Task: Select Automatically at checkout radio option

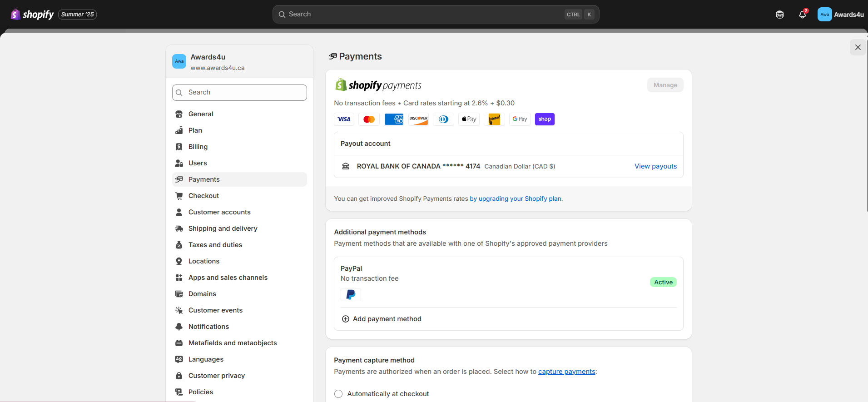Action: pyautogui.click(x=338, y=394)
